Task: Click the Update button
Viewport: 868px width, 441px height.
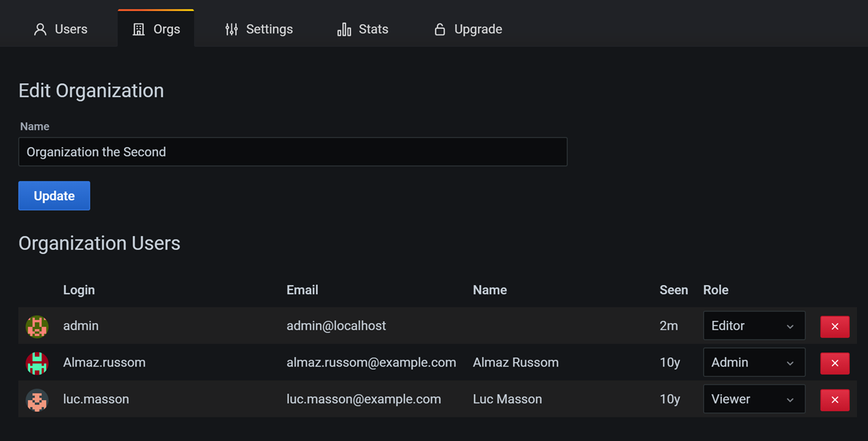Action: [x=54, y=196]
